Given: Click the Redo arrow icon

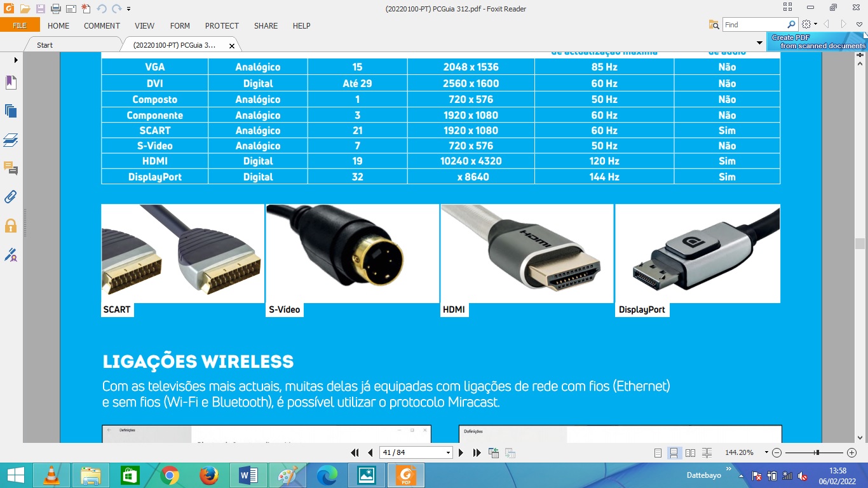Looking at the screenshot, I should (116, 9).
